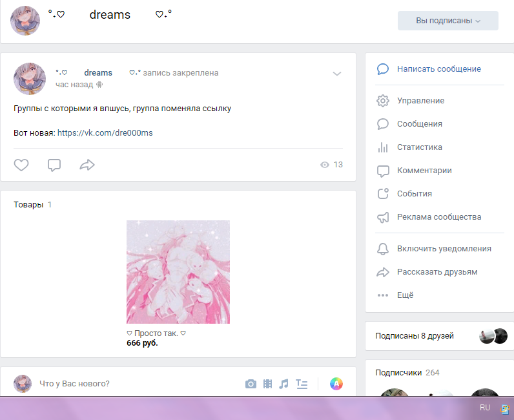Attach a video with film icon
514x420 pixels.
click(267, 384)
